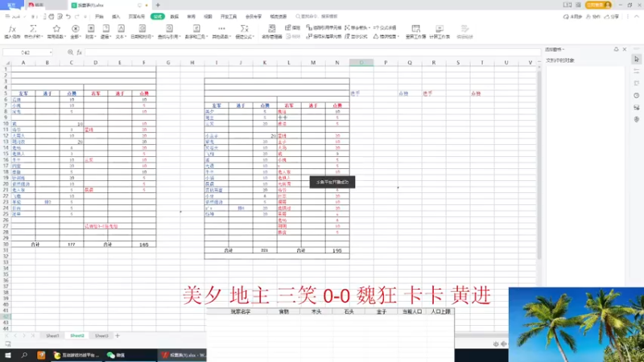Switch to the Data (数据) ribbon tab
This screenshot has height=362, width=644.
coord(175,16)
